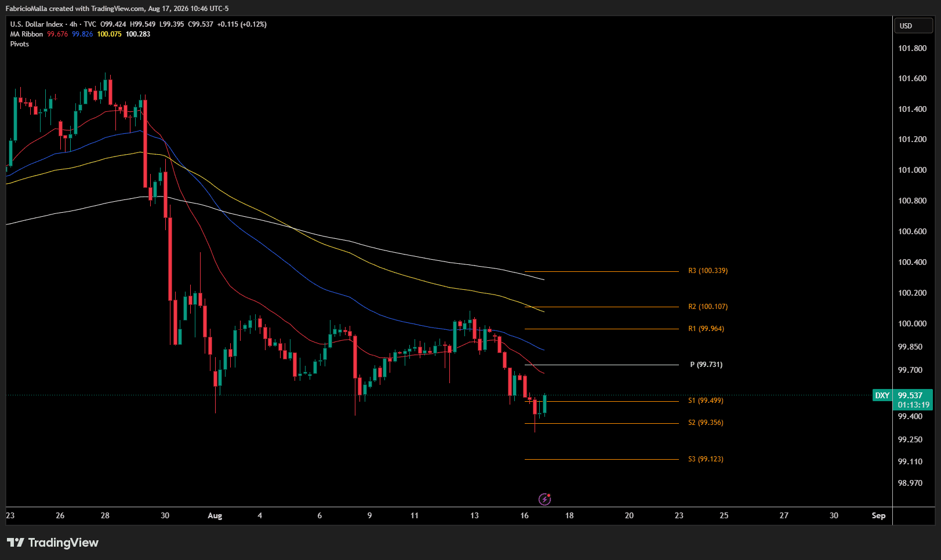The image size is (941, 560).
Task: Click the bar countdown timer 01:13:19
Action: coord(914,405)
